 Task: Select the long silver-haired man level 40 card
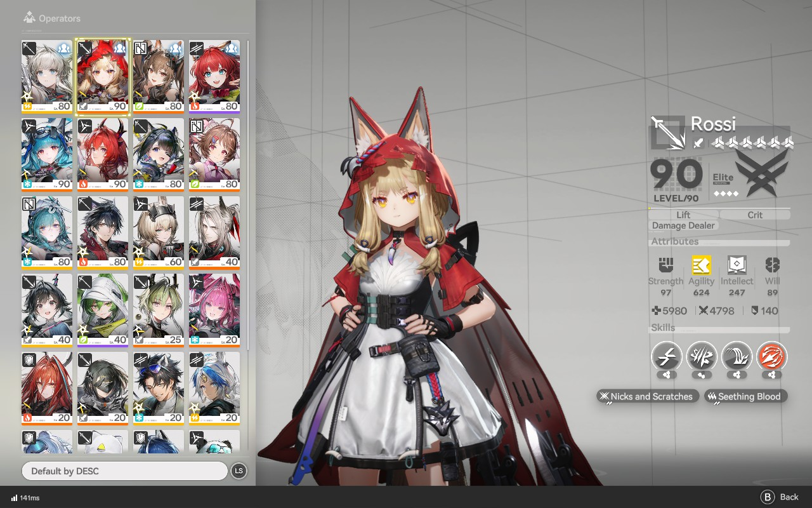[x=214, y=232]
